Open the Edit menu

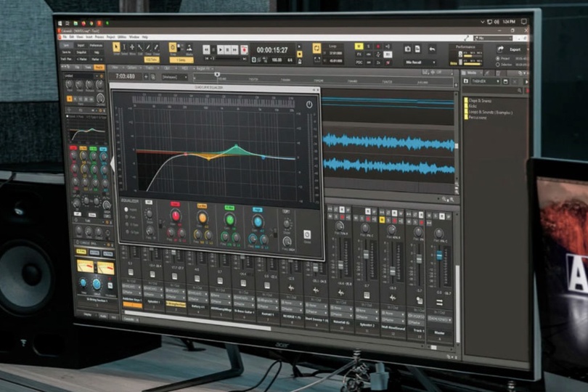coord(73,36)
